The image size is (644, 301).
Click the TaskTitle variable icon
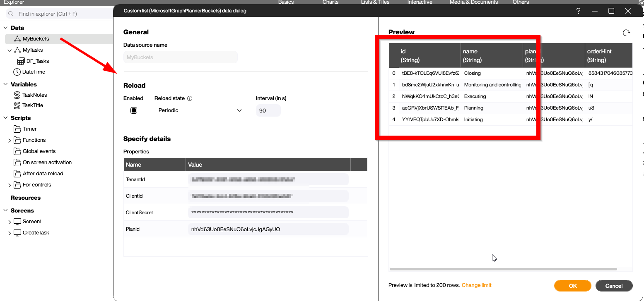17,105
